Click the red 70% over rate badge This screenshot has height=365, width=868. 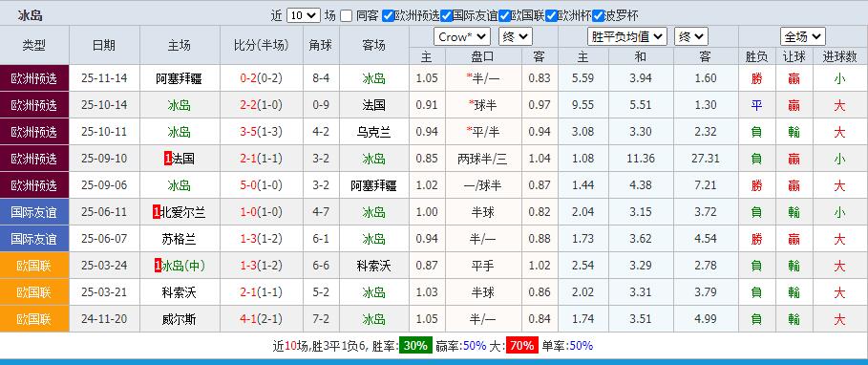click(x=522, y=346)
